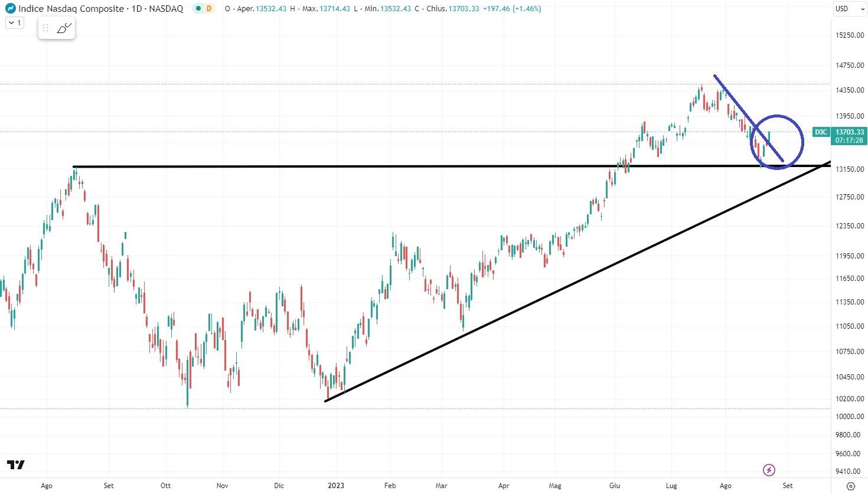Select the black ascending trendline
The height and width of the screenshot is (494, 868).
[531, 305]
